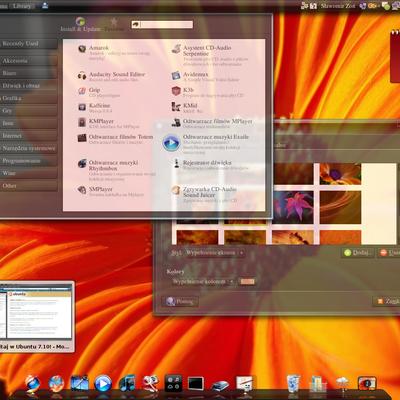
Task: Open the Wypełnienie ekranu style dropdown
Action: click(x=215, y=253)
